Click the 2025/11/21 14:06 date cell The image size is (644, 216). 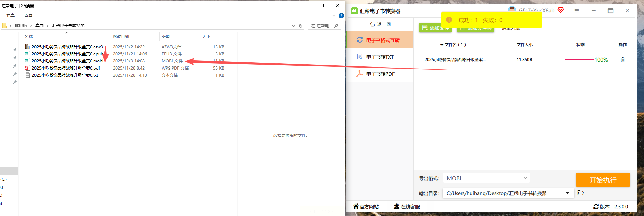(130, 54)
